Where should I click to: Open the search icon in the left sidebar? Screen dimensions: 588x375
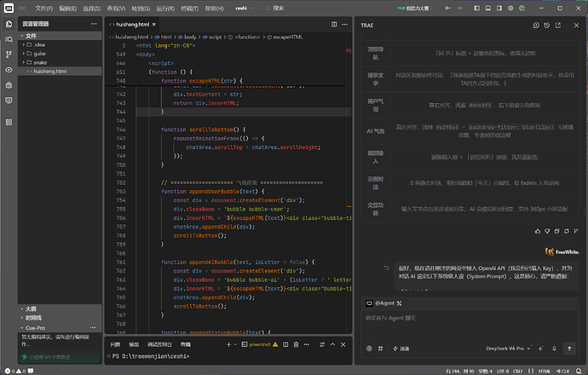tap(9, 39)
